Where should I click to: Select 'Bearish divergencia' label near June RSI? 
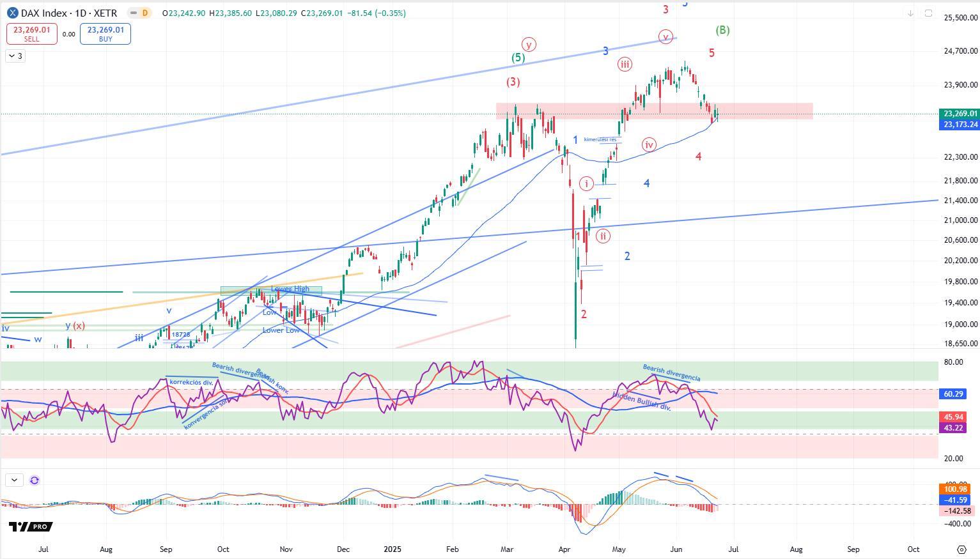click(671, 373)
